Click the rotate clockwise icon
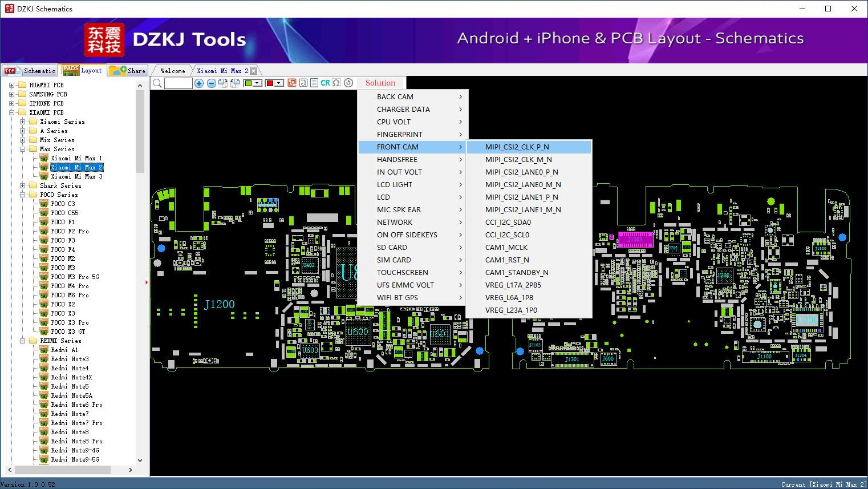The height and width of the screenshot is (489, 868). tap(223, 83)
